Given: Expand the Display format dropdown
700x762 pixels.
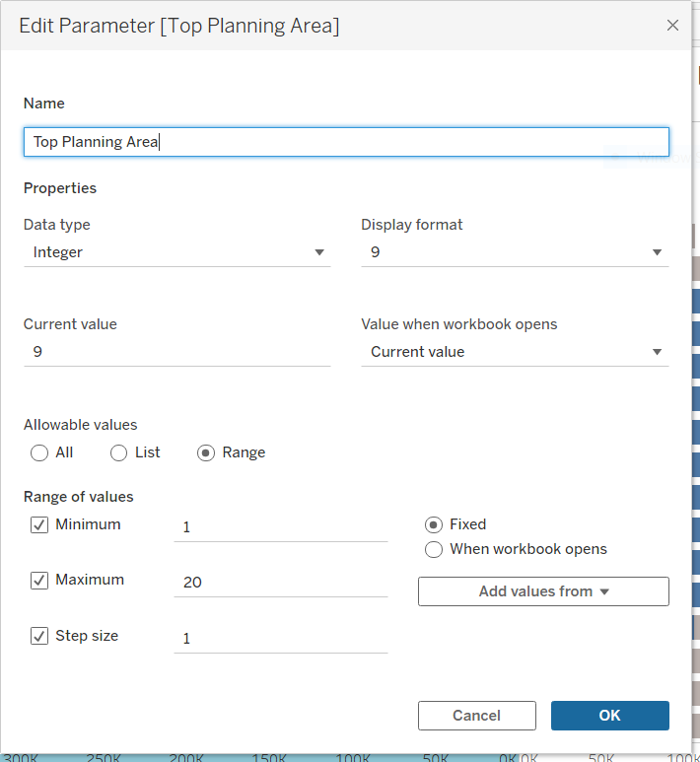Looking at the screenshot, I should point(514,252).
